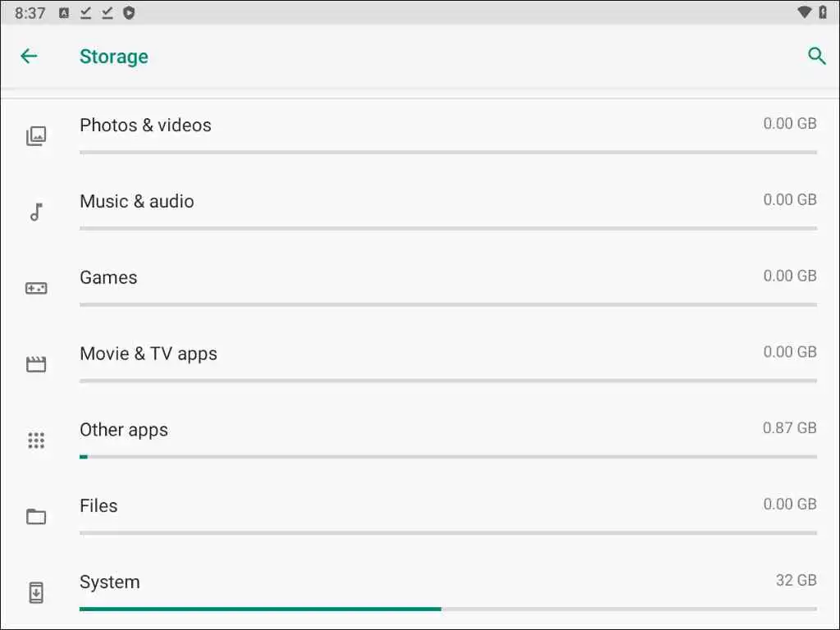Viewport: 840px width, 630px height.
Task: Click the Files folder icon
Action: click(x=36, y=517)
